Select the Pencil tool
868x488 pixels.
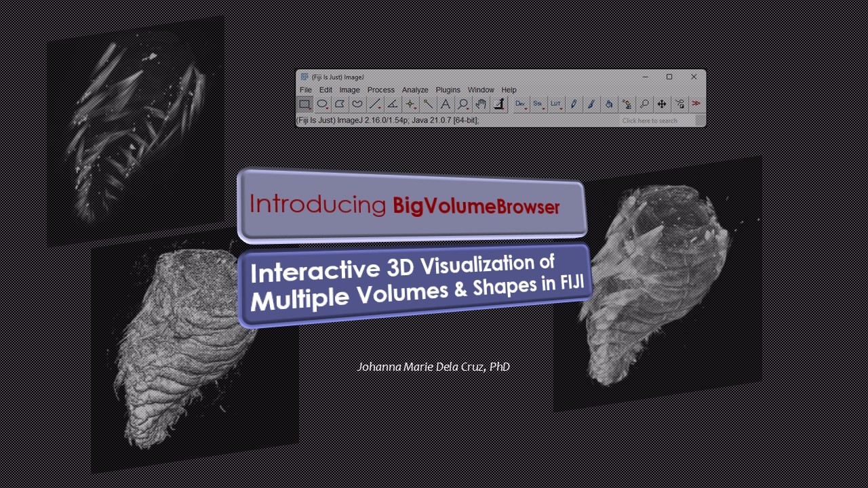click(x=574, y=104)
